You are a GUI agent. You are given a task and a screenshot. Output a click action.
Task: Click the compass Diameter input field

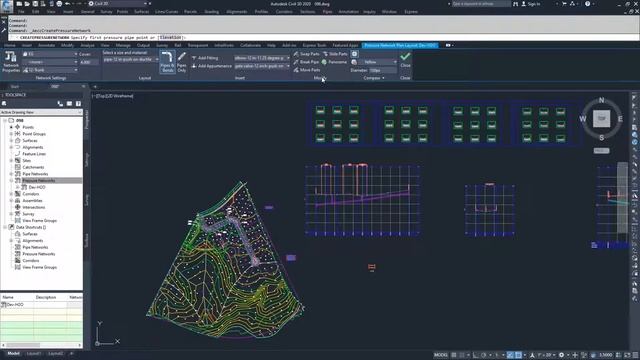pyautogui.click(x=383, y=70)
